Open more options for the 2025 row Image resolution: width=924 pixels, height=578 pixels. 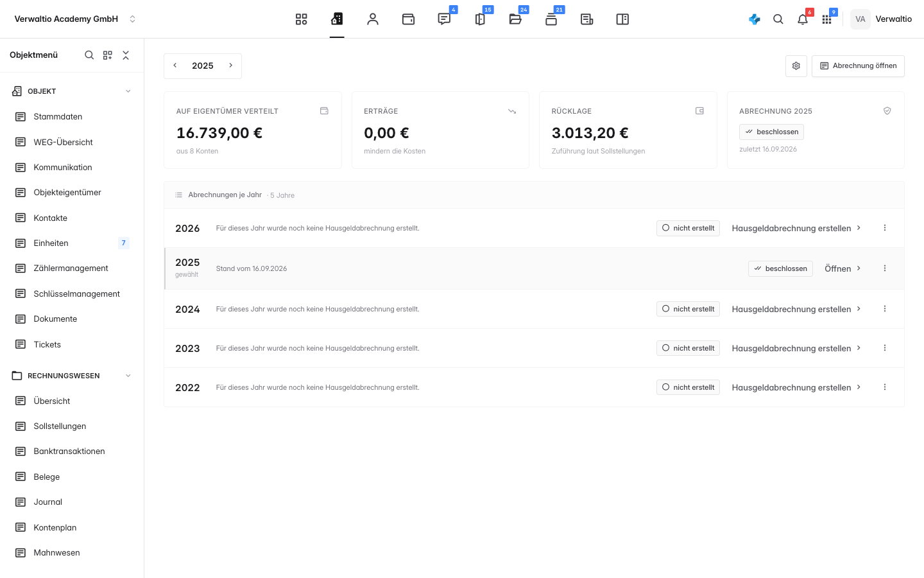tap(885, 268)
